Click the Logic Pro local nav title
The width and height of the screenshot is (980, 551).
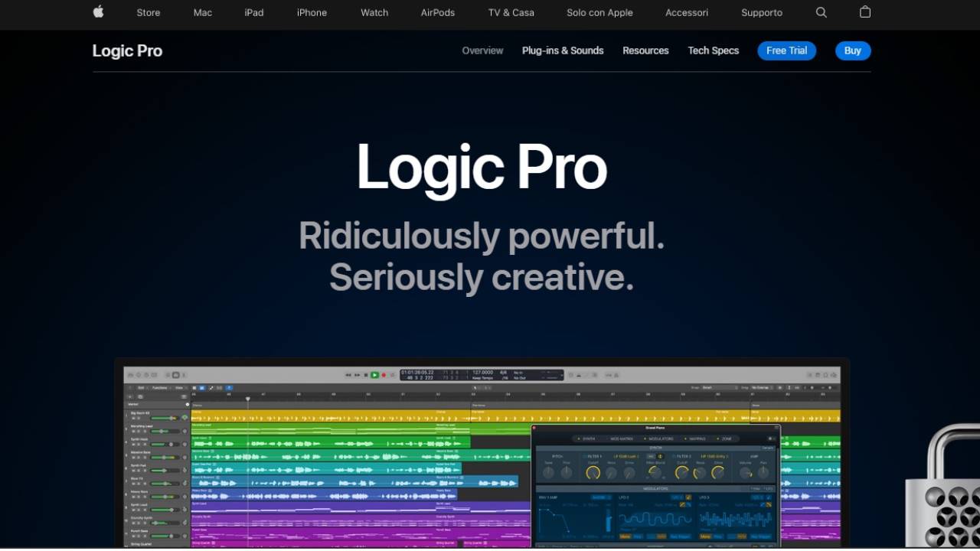tap(127, 51)
